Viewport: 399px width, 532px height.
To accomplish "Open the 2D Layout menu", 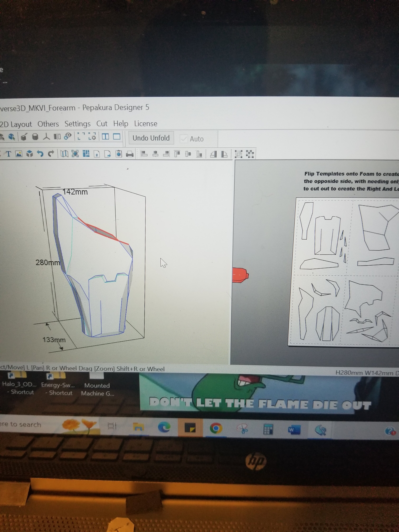I will (x=16, y=124).
